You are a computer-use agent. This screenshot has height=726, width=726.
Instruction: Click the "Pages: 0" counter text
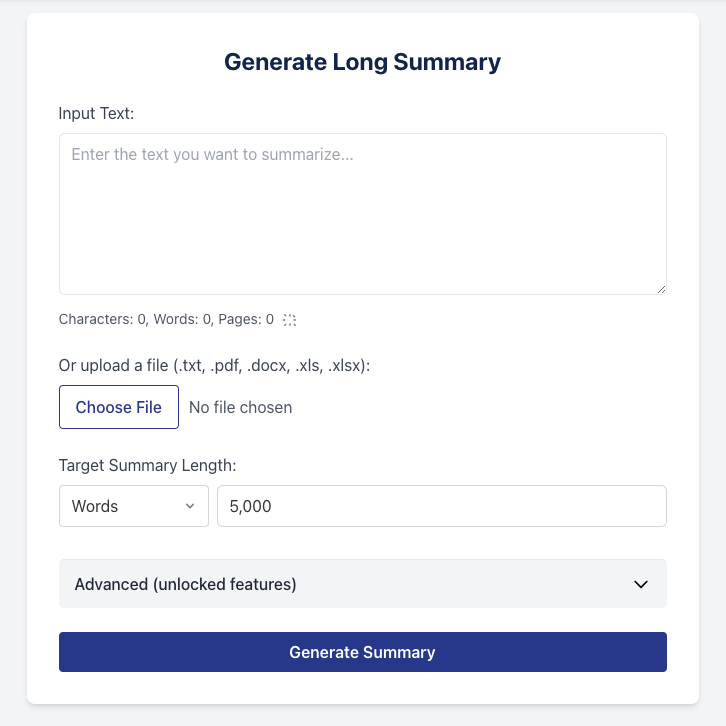239,320
